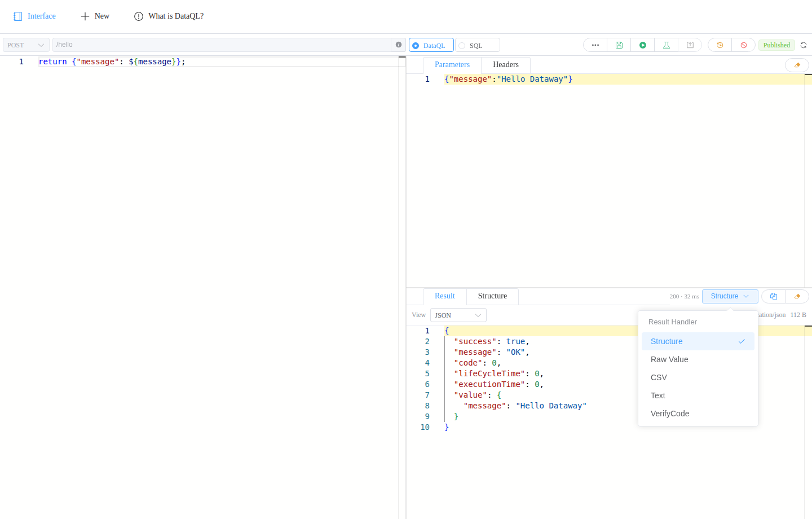Click the New button
Viewport: 812px width, 519px height.
pos(95,16)
